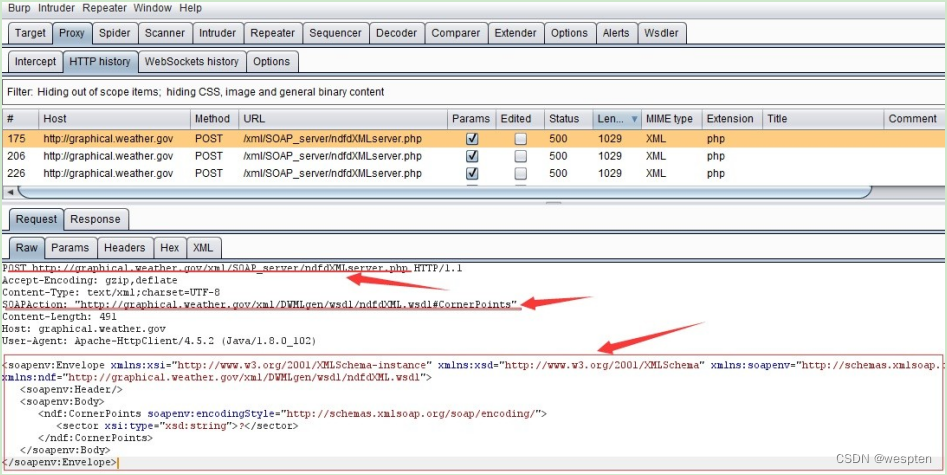Open the filter settings bar
The width and height of the screenshot is (947, 475).
coord(473,92)
